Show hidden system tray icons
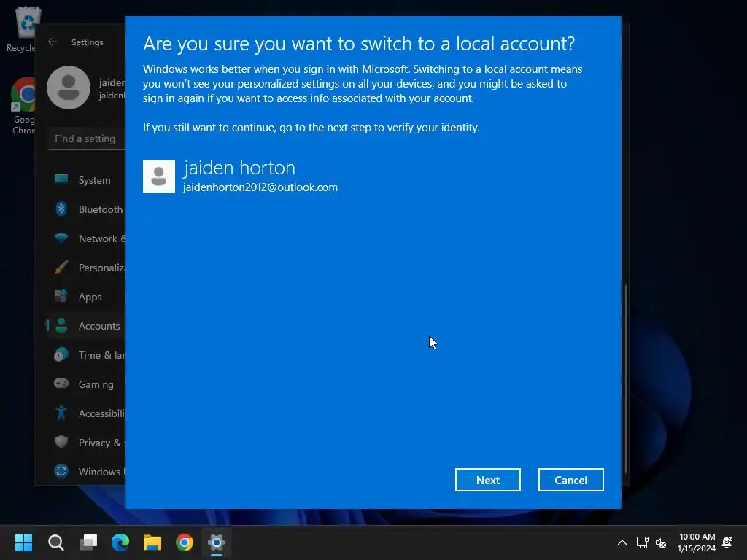The width and height of the screenshot is (747, 560). coord(622,542)
